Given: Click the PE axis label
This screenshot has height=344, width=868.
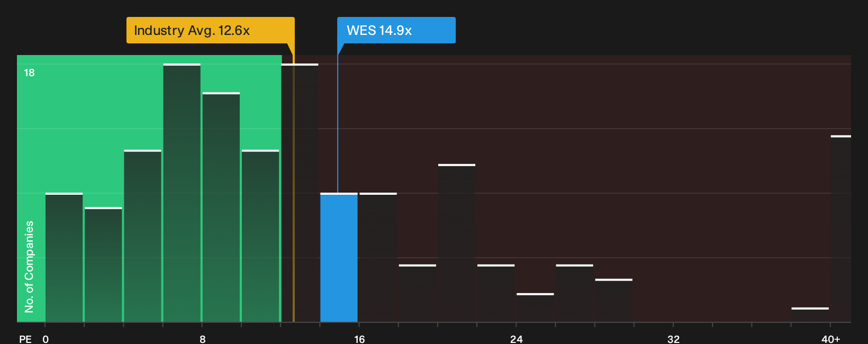Looking at the screenshot, I should [x=25, y=339].
